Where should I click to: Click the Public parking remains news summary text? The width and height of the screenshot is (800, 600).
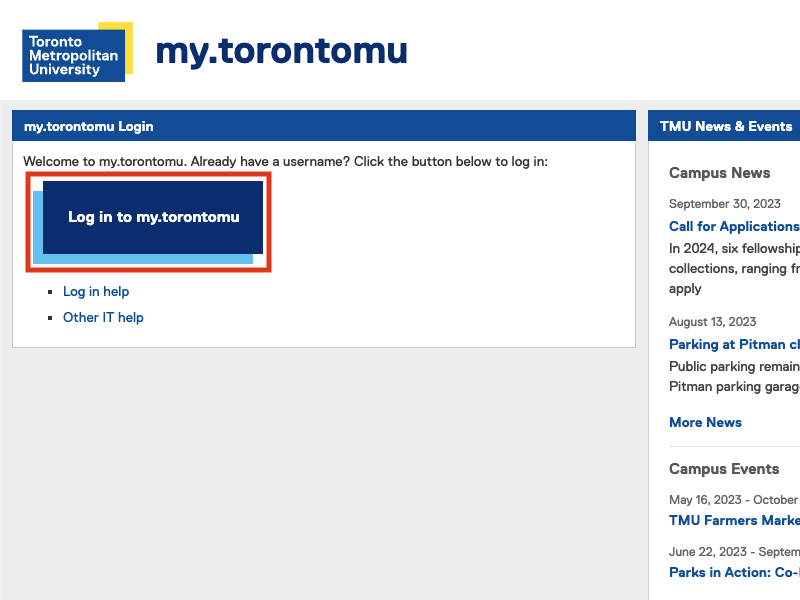coord(734,377)
